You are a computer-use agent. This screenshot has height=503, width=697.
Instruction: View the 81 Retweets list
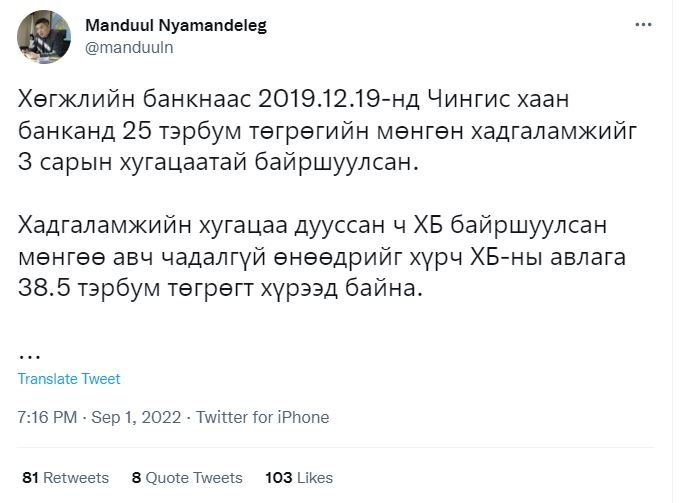coord(65,478)
